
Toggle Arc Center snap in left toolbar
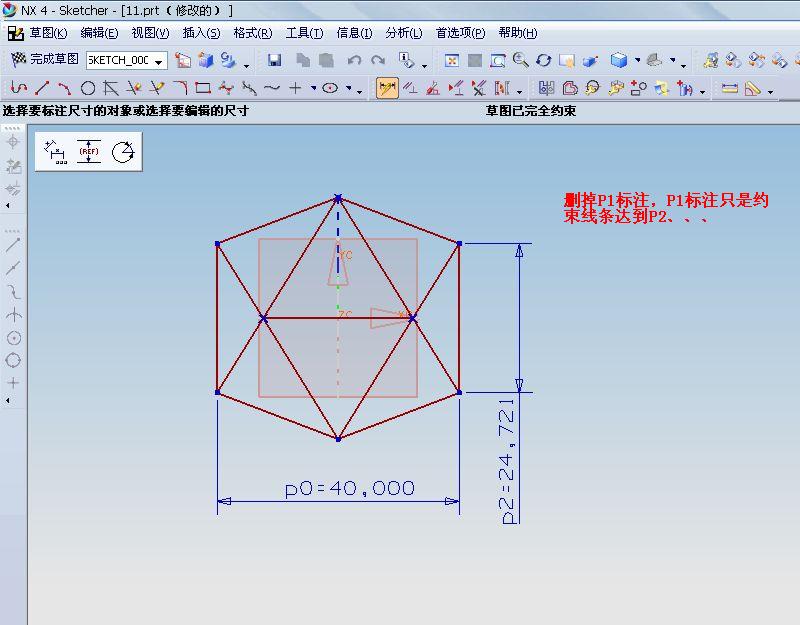[13, 338]
